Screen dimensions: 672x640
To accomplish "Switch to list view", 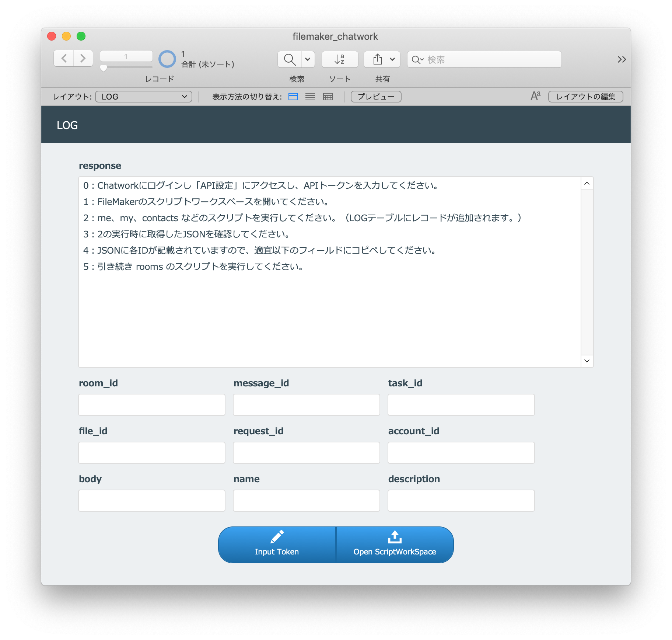I will tap(310, 97).
